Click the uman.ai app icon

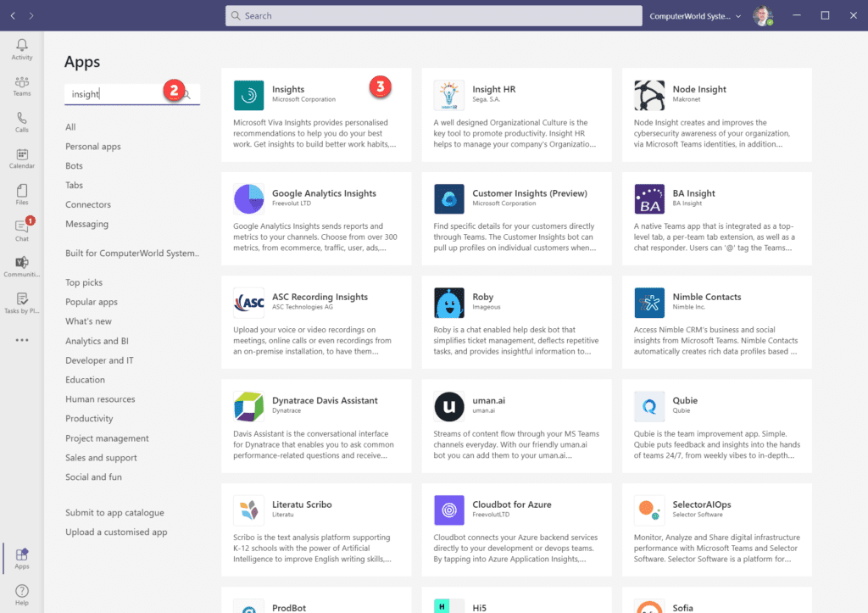click(449, 406)
